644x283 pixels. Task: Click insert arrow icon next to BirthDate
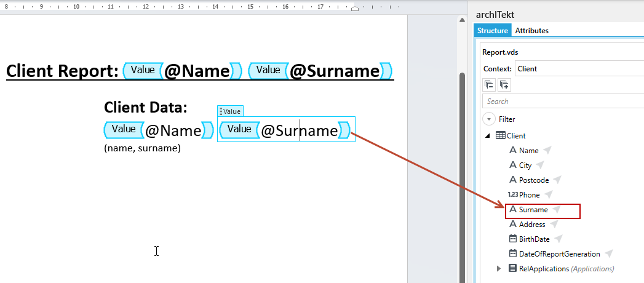(558, 239)
